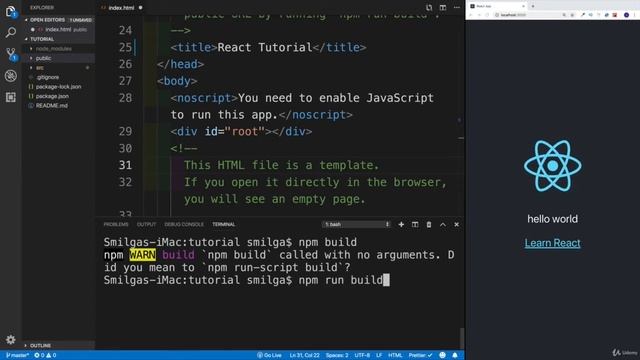Open the Explorer view in activity bar

click(11, 11)
